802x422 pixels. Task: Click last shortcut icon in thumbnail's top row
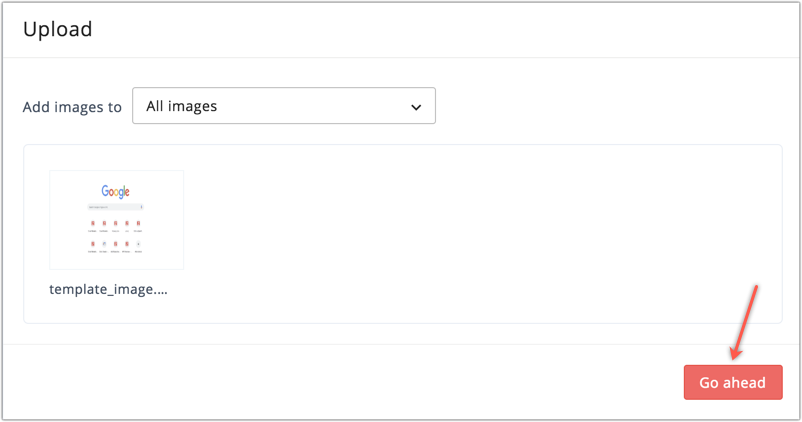tap(138, 223)
